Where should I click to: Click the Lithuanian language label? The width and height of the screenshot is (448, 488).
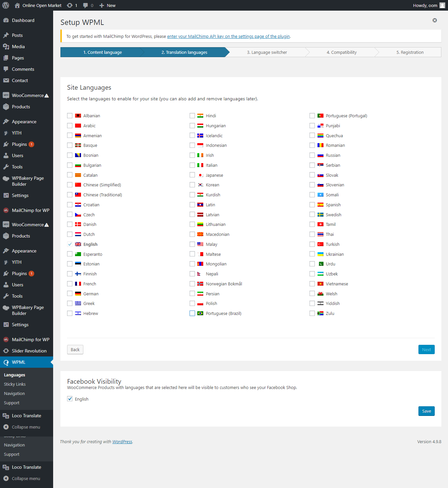(216, 224)
